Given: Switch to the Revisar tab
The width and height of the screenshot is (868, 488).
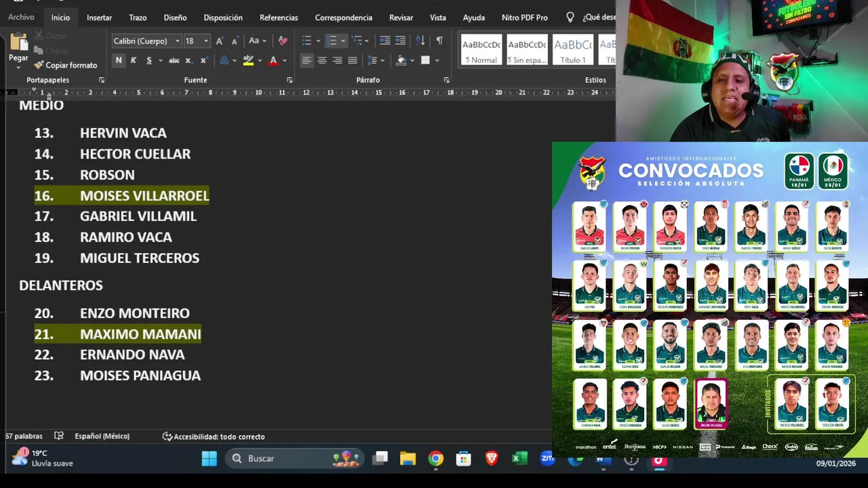Looking at the screenshot, I should (401, 18).
